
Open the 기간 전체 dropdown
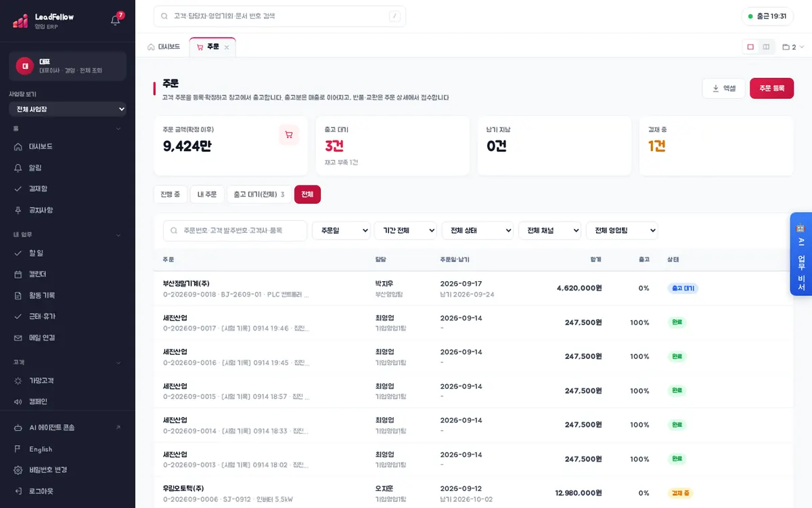tap(405, 231)
